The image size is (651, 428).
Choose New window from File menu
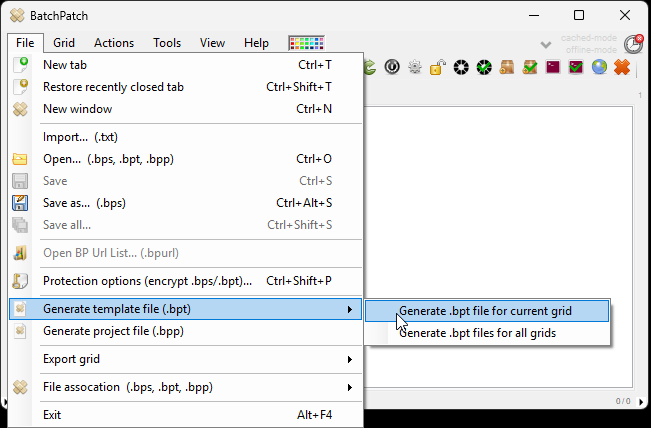click(x=186, y=109)
